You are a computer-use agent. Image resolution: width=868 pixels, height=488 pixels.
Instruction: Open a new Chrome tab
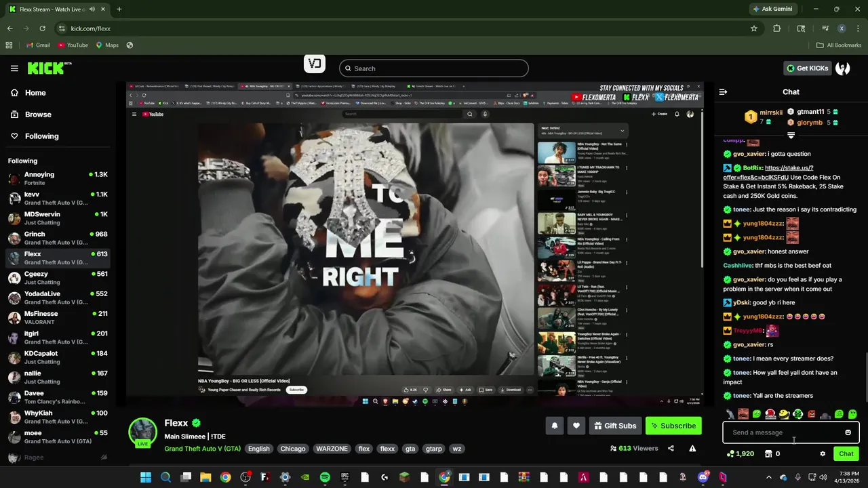pyautogui.click(x=119, y=9)
